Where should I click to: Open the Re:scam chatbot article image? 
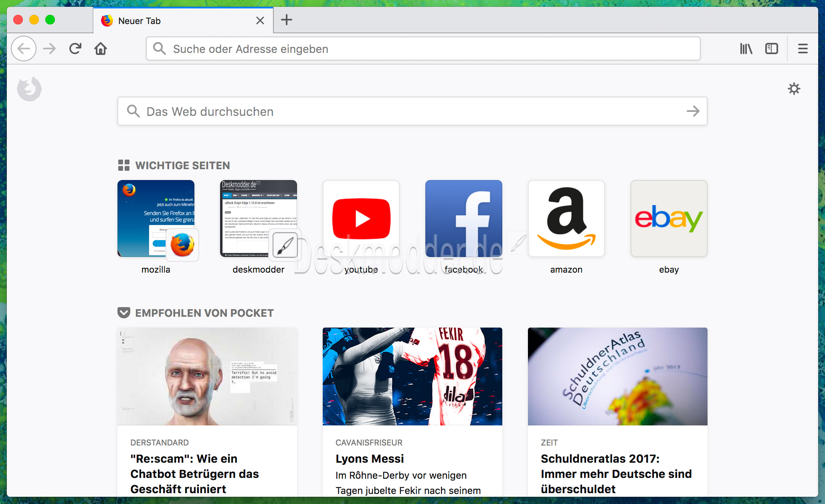[x=207, y=376]
